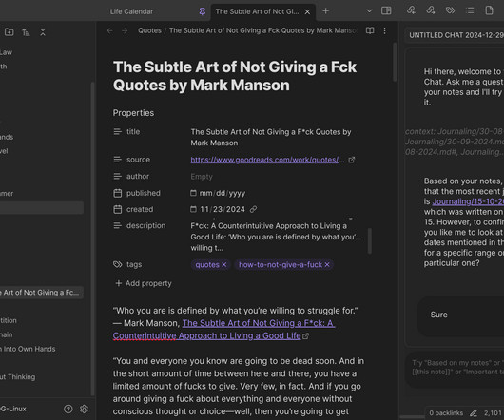Focus the chat message input box

(x=455, y=370)
